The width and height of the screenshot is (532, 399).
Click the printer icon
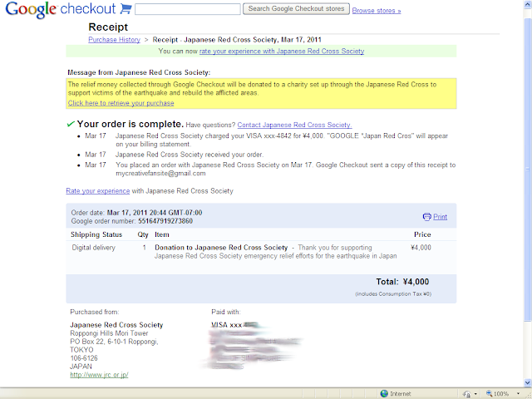pos(426,217)
